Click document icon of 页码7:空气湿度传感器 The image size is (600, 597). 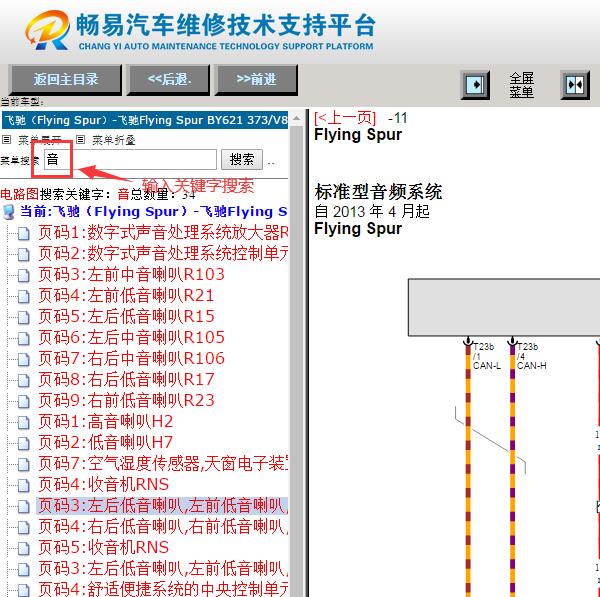click(23, 465)
